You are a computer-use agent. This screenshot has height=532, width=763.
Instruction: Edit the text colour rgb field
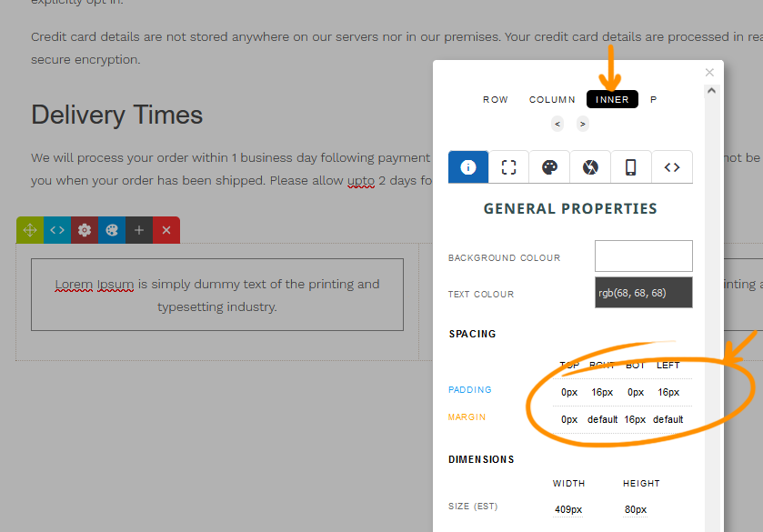(643, 293)
